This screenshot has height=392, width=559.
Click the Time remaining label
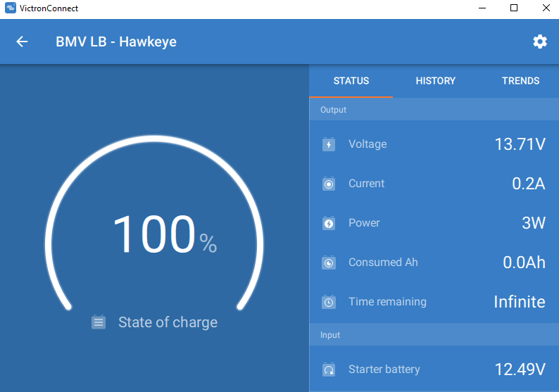387,302
